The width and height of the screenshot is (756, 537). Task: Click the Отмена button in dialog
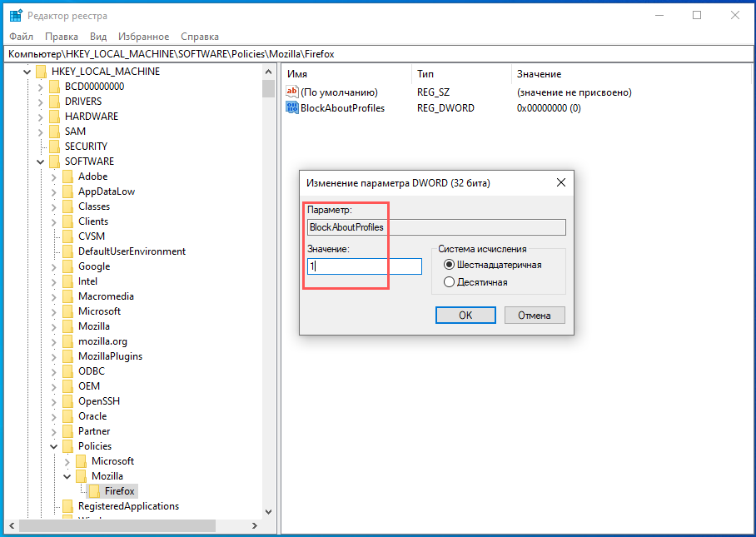tap(535, 316)
